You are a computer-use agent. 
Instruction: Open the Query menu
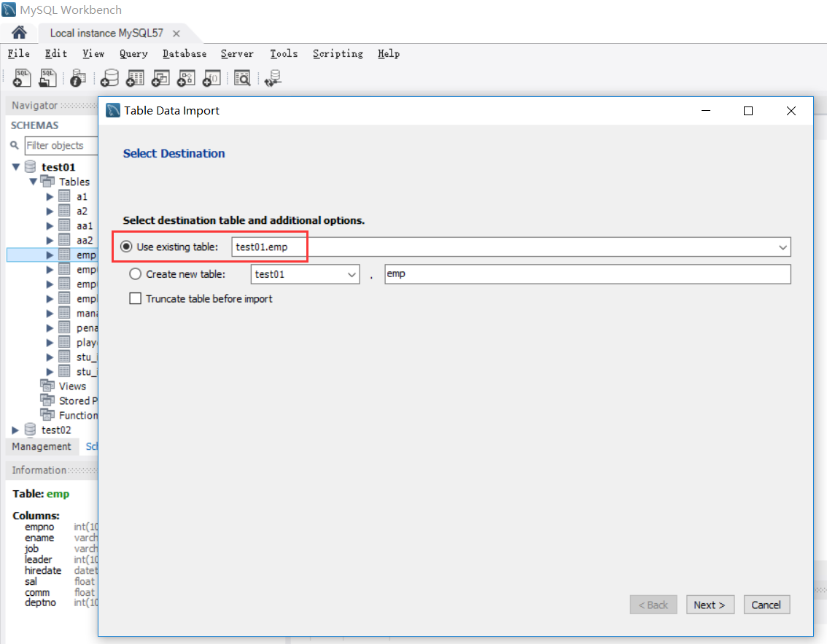click(x=133, y=53)
